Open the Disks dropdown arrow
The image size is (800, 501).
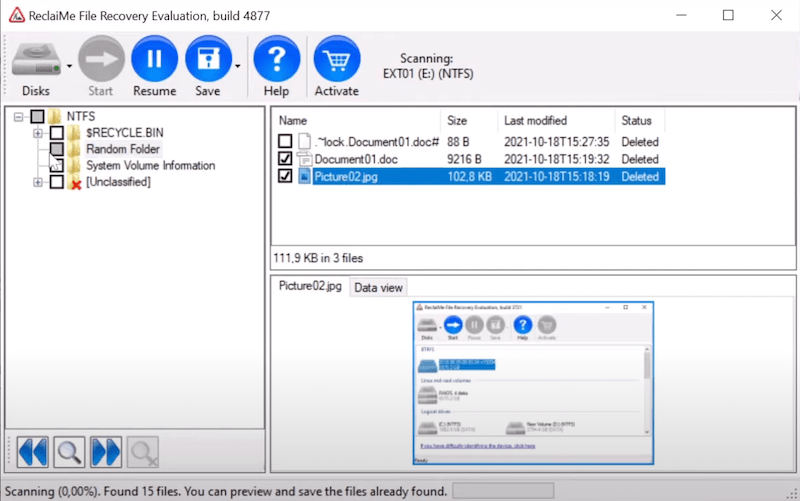point(69,66)
